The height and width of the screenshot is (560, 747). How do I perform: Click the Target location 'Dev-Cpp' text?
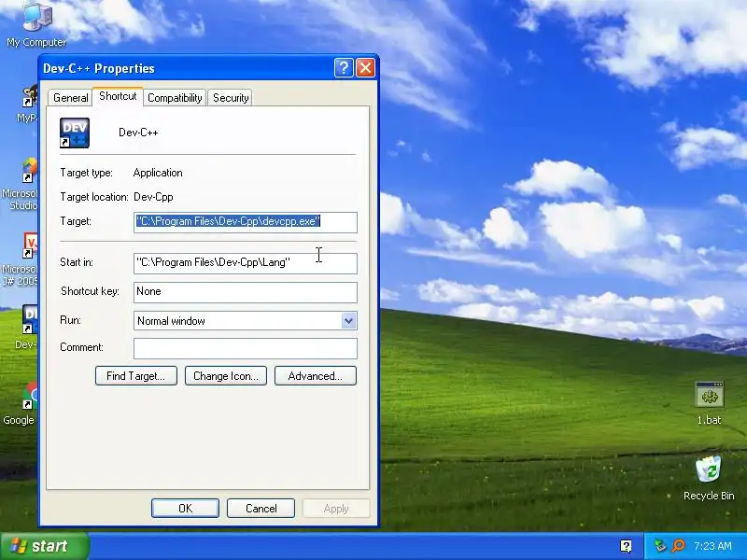click(x=153, y=197)
